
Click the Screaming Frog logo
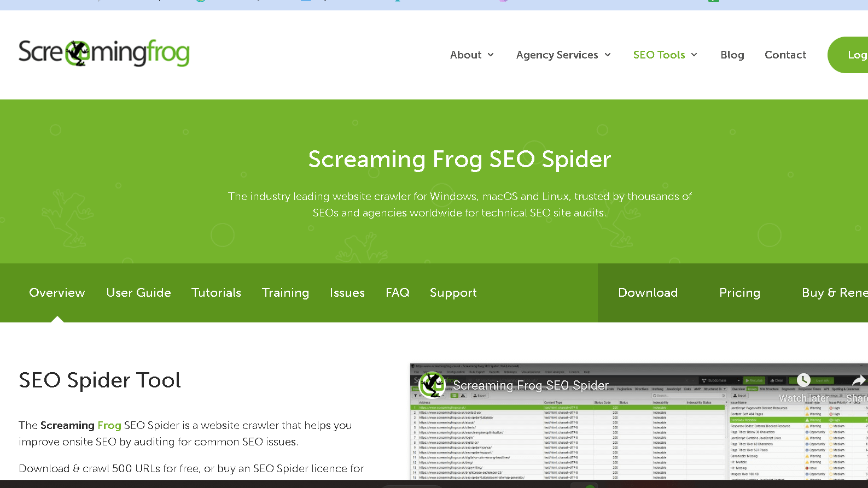(104, 53)
